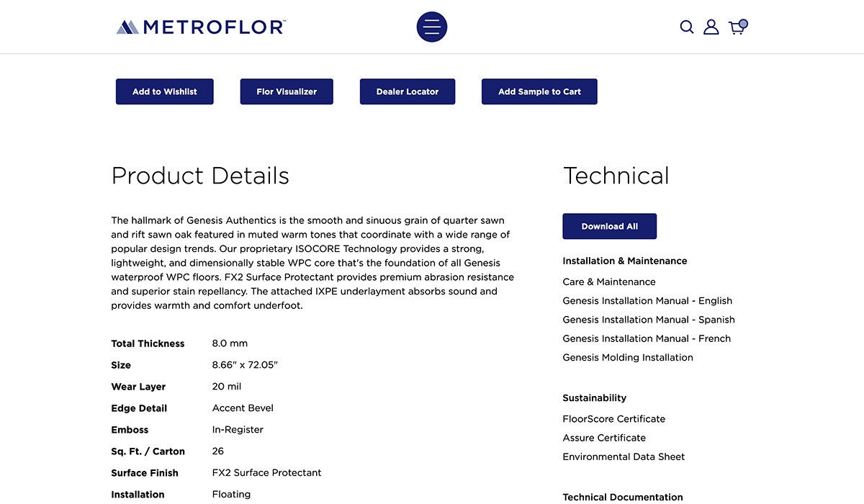Viewport: 864px width, 504px height.
Task: Click the Download All button
Action: click(609, 226)
